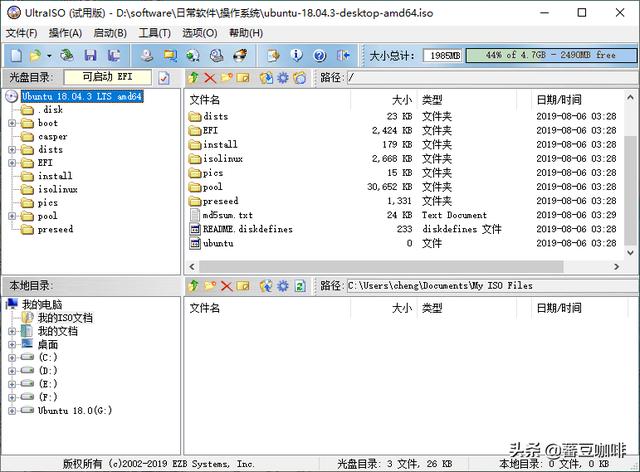Expand 我的文档 in local tree
The image size is (640, 472).
tap(12, 331)
